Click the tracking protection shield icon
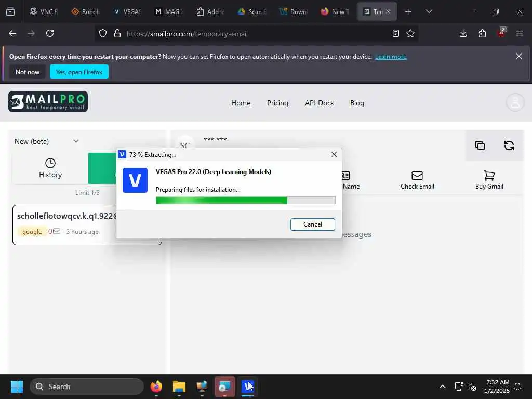The width and height of the screenshot is (532, 399). point(103,34)
